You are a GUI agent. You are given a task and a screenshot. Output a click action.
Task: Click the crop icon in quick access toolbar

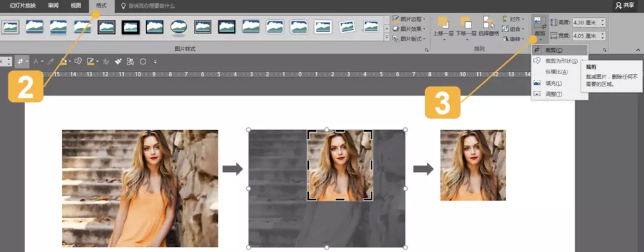20,62
